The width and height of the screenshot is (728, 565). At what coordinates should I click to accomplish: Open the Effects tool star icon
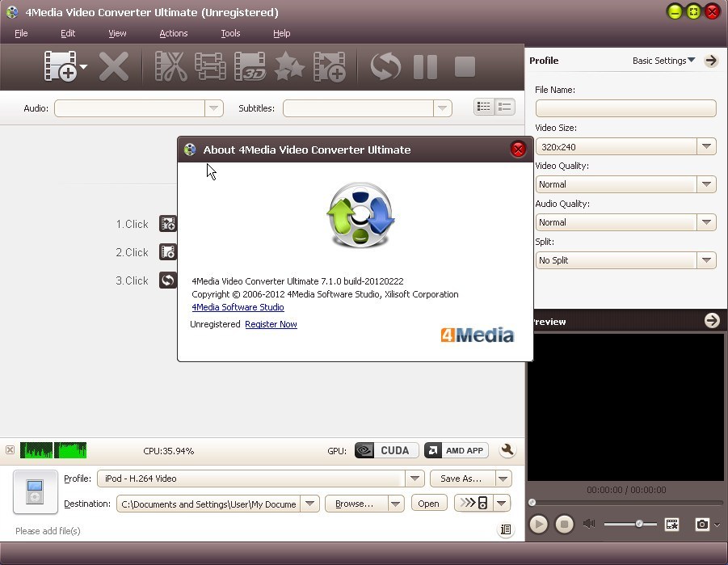click(289, 66)
